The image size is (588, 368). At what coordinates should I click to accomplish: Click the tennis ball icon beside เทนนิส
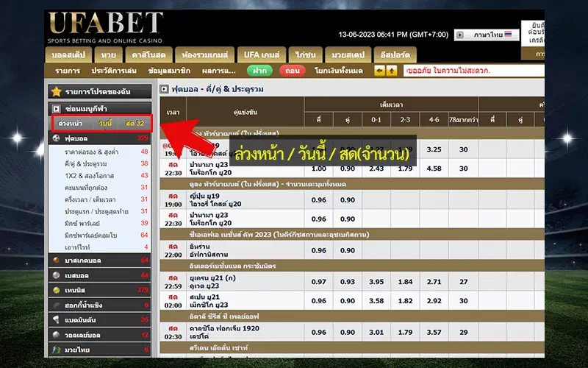[x=57, y=289]
